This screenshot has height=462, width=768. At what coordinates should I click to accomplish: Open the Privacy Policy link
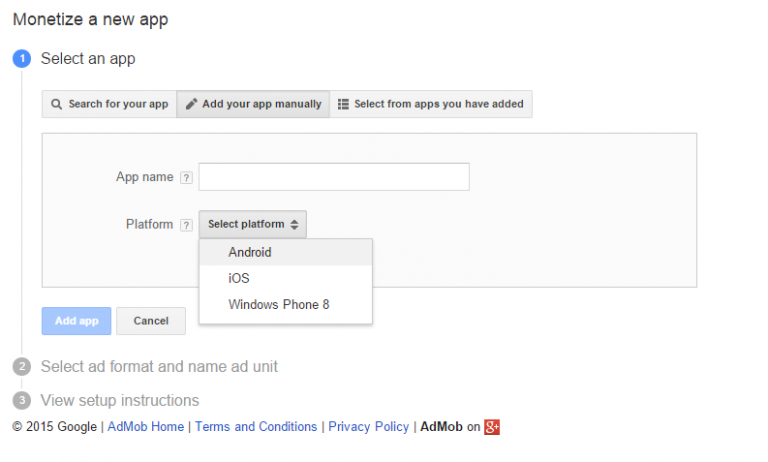coord(368,427)
